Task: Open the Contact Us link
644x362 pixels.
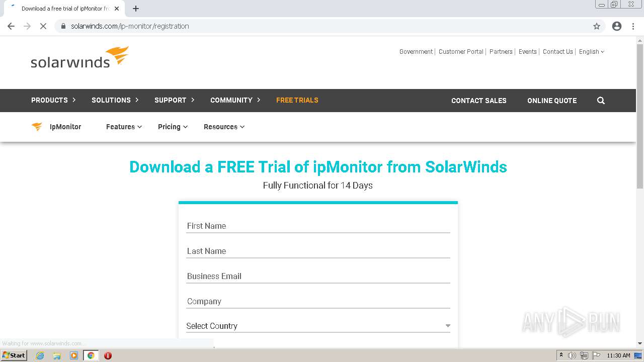Action: point(558,52)
